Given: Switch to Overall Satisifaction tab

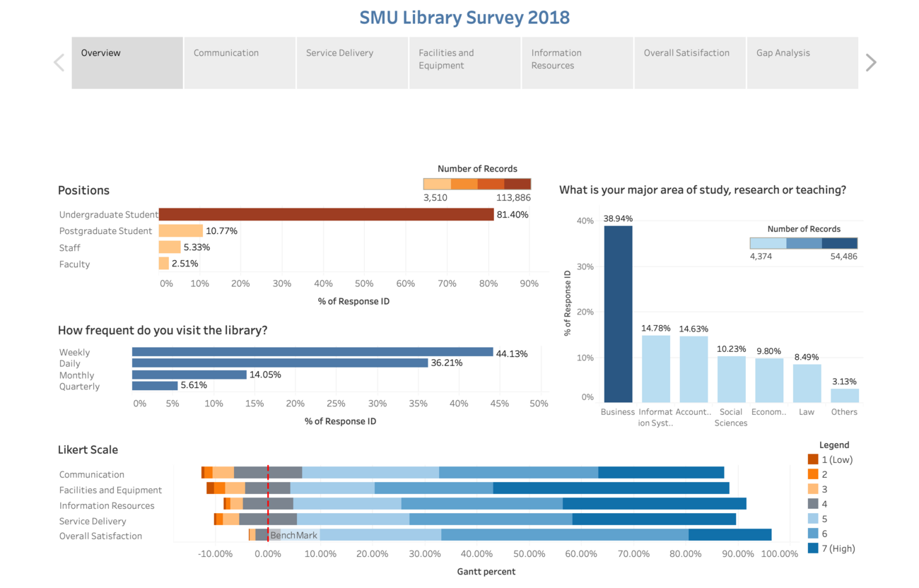Looking at the screenshot, I should point(690,63).
